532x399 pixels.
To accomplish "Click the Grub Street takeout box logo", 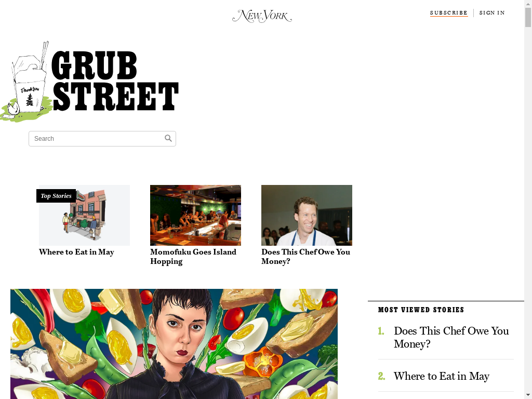I will point(26,82).
